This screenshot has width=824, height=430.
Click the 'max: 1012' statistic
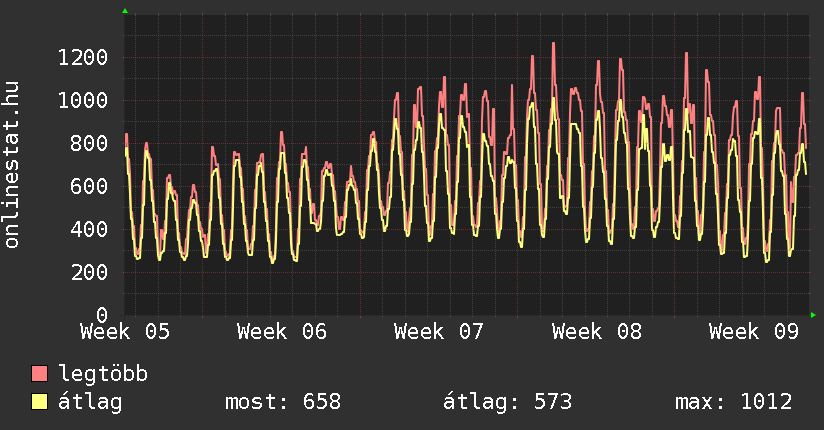[x=734, y=402]
